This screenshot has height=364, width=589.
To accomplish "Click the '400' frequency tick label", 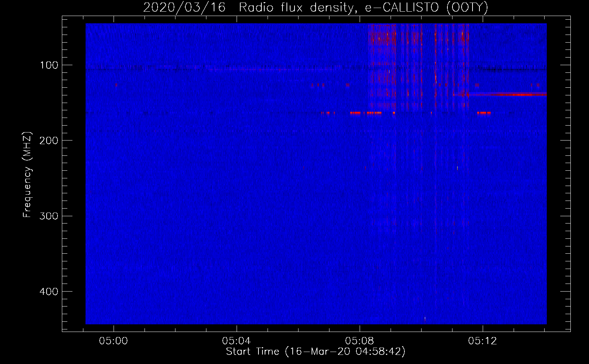I will (x=49, y=292).
